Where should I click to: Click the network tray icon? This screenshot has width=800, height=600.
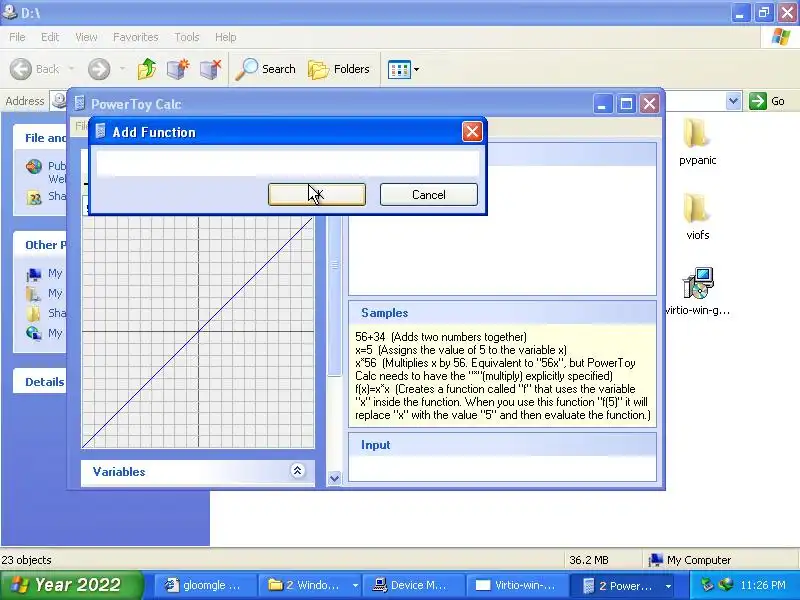pyautogui.click(x=725, y=585)
